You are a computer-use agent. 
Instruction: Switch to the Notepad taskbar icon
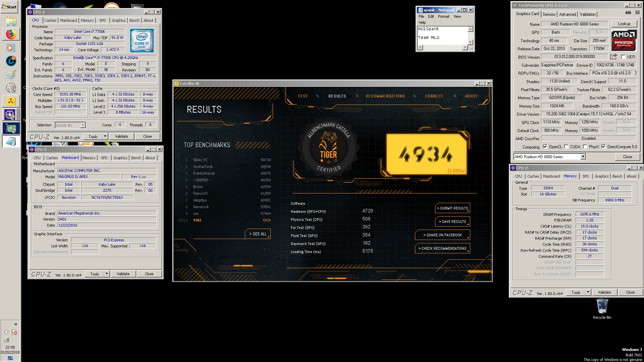pyautogui.click(x=11, y=141)
